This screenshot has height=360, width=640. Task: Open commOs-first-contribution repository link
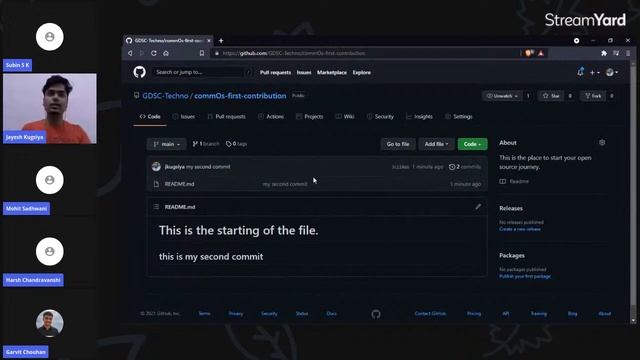click(240, 96)
